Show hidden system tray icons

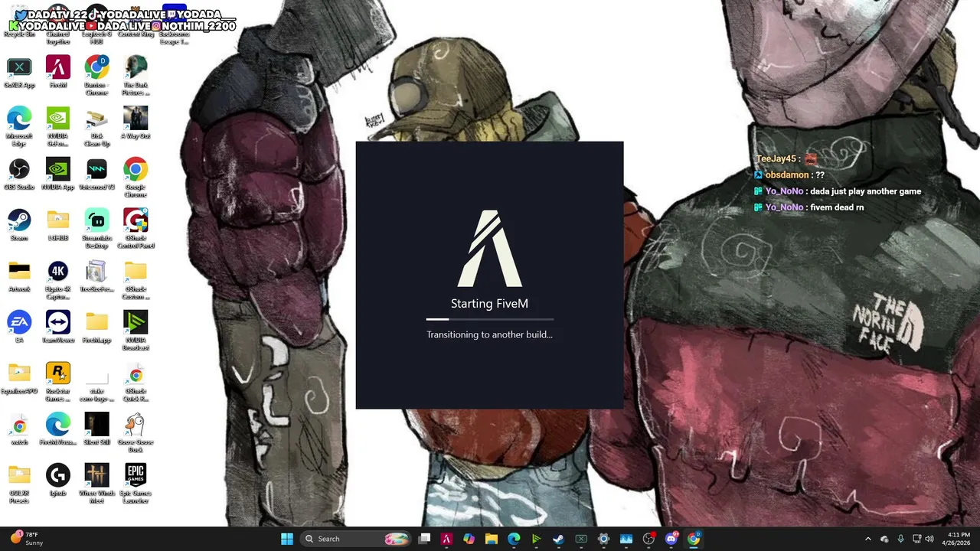(867, 539)
